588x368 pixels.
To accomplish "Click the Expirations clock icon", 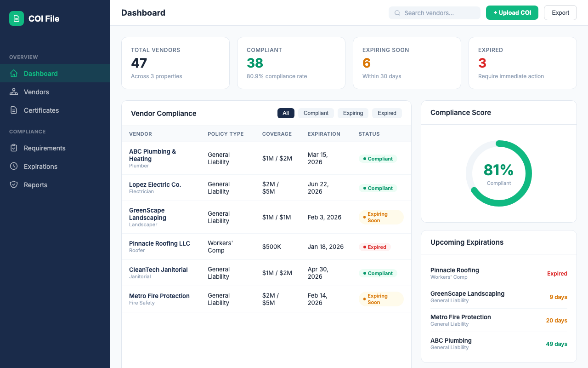I will click(14, 166).
